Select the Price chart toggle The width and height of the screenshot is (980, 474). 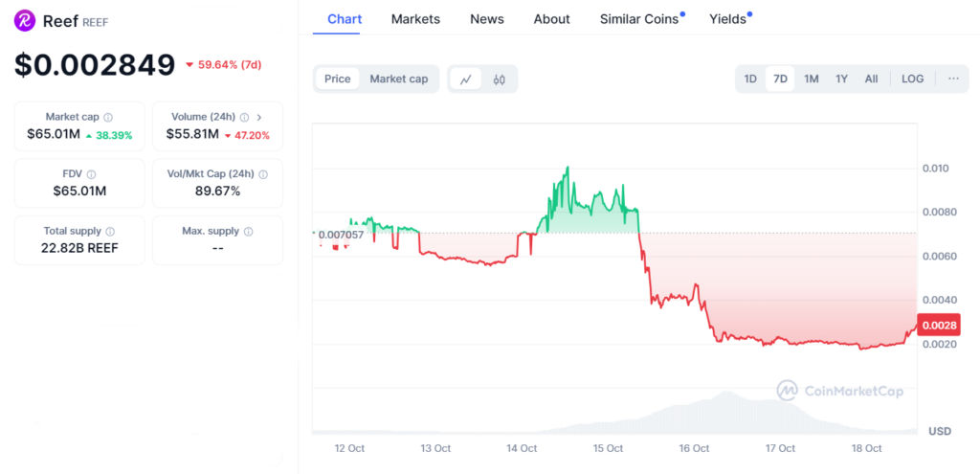click(x=338, y=79)
